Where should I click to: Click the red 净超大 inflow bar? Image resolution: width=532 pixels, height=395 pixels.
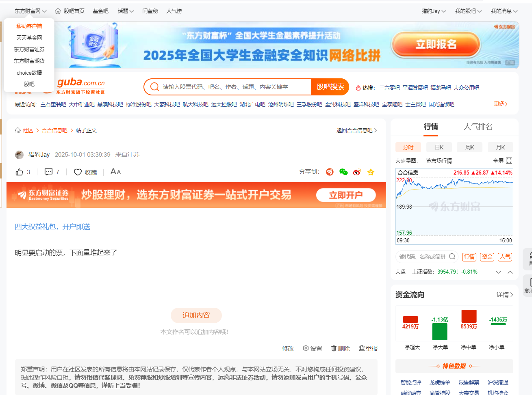click(410, 319)
